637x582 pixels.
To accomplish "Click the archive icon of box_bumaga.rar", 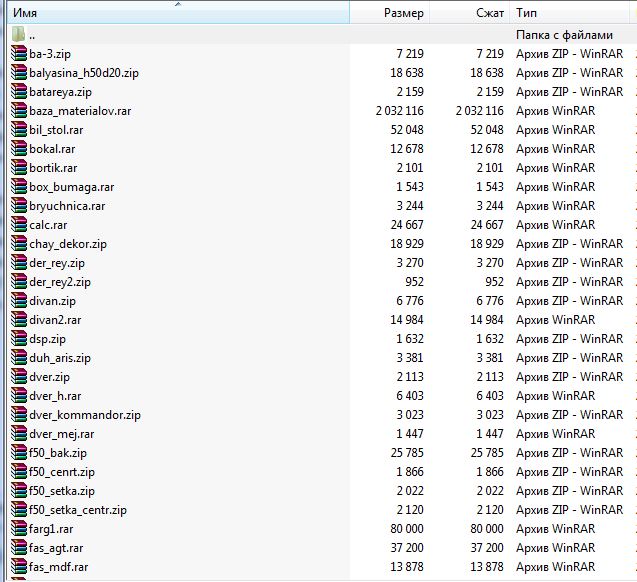I will pos(19,187).
